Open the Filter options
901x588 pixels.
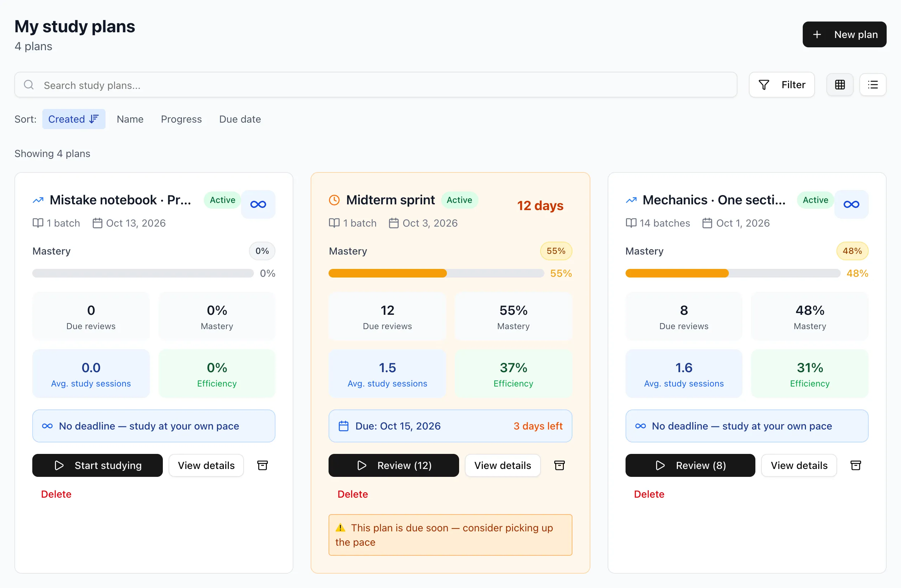pos(782,85)
